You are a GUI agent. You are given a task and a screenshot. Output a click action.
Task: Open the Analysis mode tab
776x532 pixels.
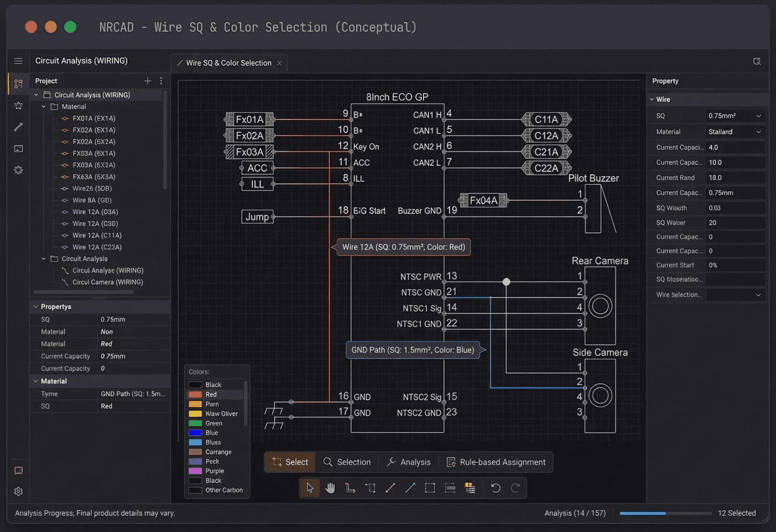pyautogui.click(x=409, y=462)
